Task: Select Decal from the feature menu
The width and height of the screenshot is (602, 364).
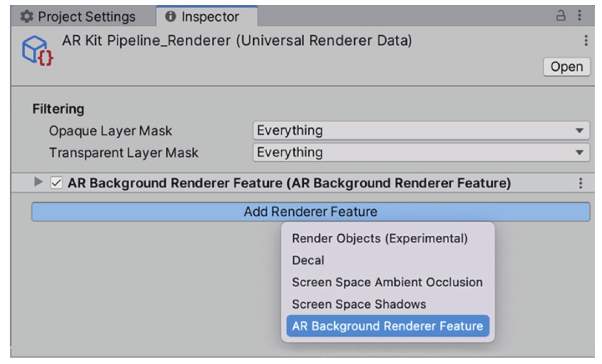Action: [388, 260]
